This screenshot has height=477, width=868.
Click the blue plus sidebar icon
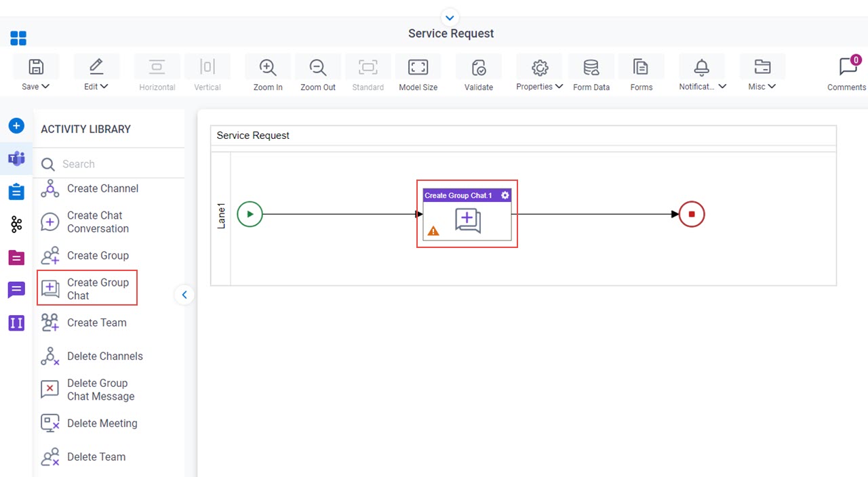tap(16, 125)
